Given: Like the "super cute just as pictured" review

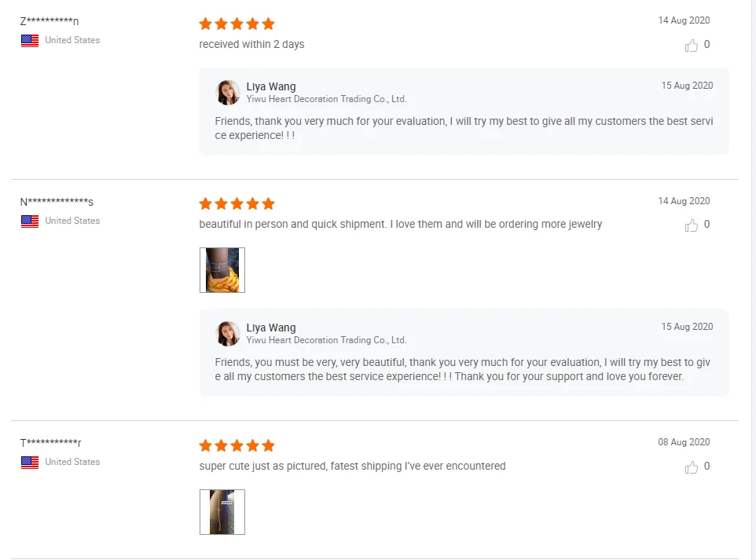Looking at the screenshot, I should click(692, 467).
